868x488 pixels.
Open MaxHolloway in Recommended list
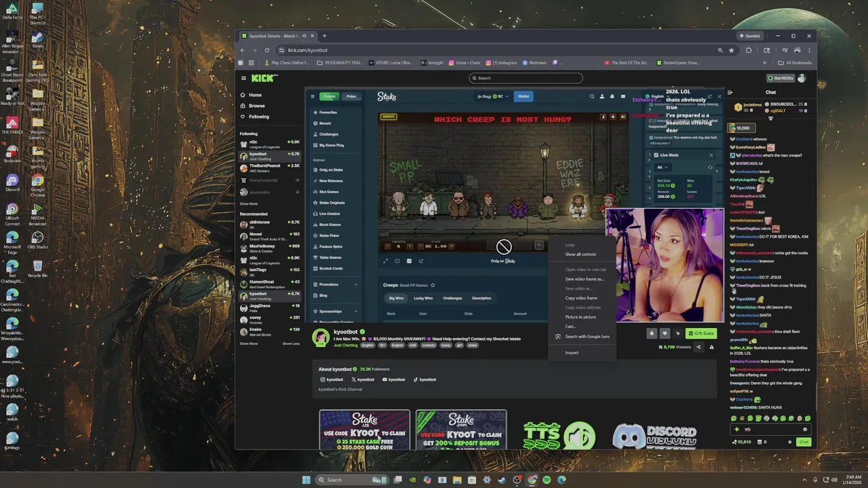tap(270, 248)
